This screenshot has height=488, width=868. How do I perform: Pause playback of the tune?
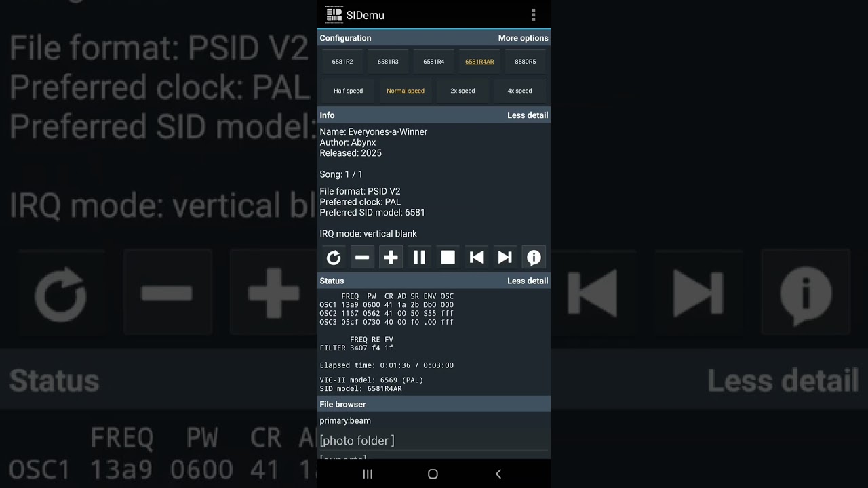tap(419, 258)
